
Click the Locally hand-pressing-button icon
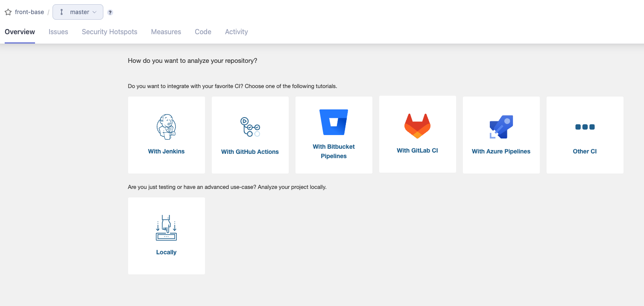click(x=166, y=227)
